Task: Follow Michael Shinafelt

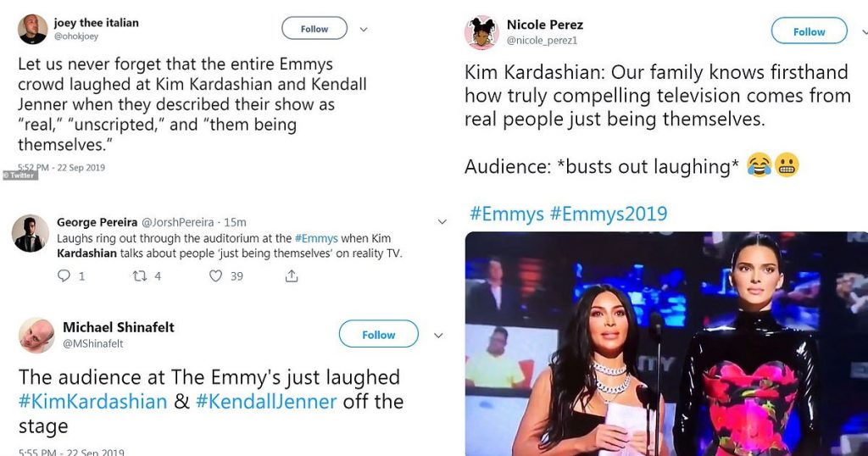Action: click(378, 335)
